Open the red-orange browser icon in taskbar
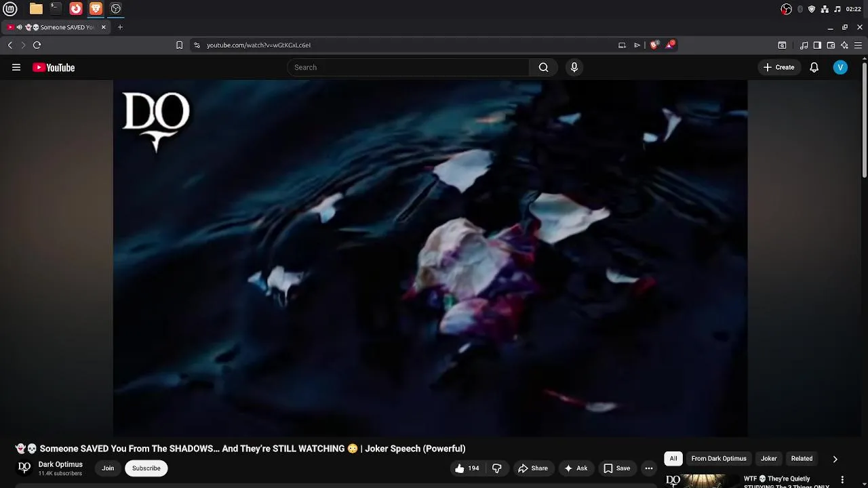Viewport: 868px width, 488px height. pyautogui.click(x=76, y=9)
